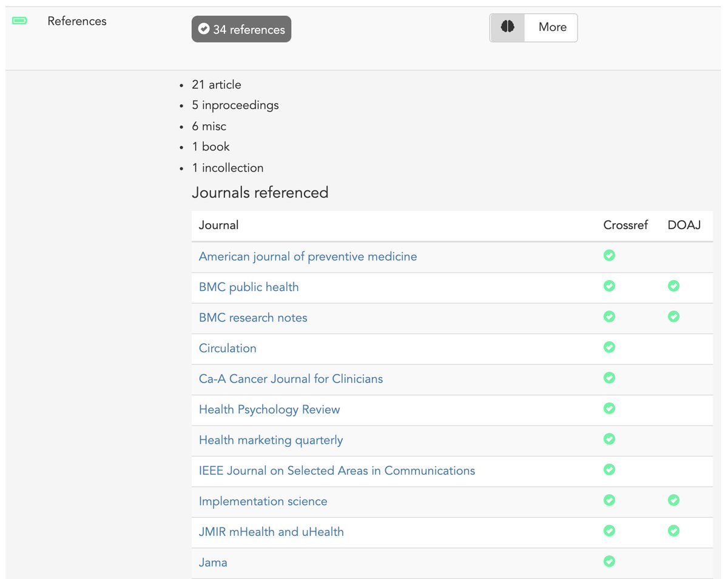Open IEEE Journal on Selected Areas link
Viewport: 728px width, 579px height.
[337, 470]
